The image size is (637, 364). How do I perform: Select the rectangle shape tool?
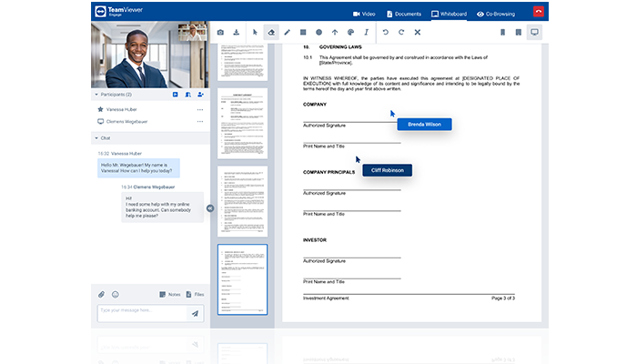(x=303, y=32)
